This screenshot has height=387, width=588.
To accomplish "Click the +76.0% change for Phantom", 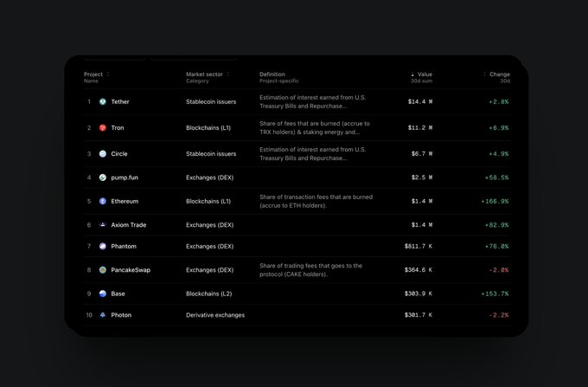I will (x=497, y=246).
